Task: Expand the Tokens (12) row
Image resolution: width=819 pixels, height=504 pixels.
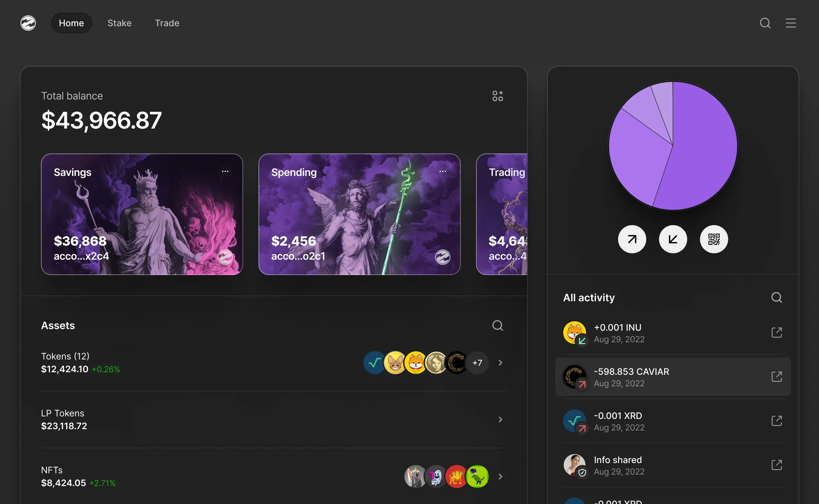Action: coord(274,363)
